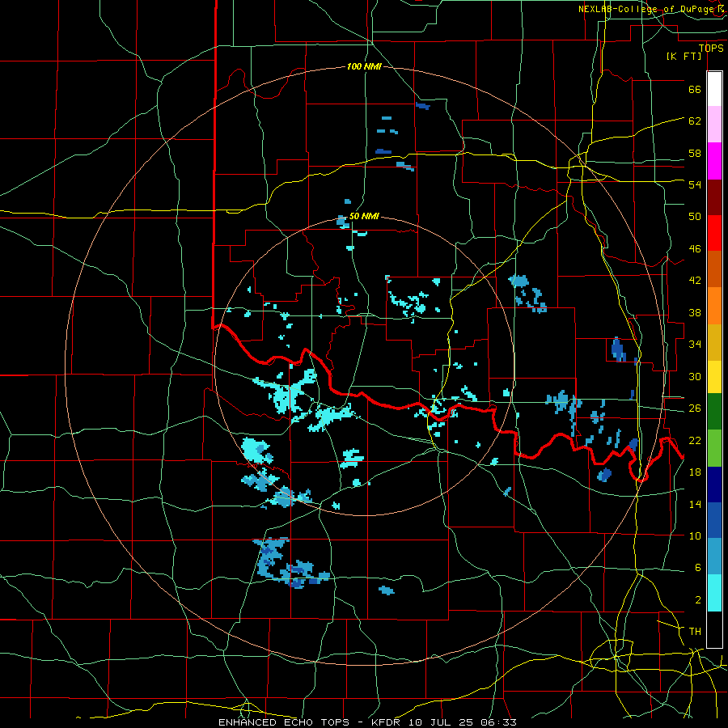The width and height of the screenshot is (728, 728).
Task: Click the 26 value on the legend scale
Action: click(695, 408)
